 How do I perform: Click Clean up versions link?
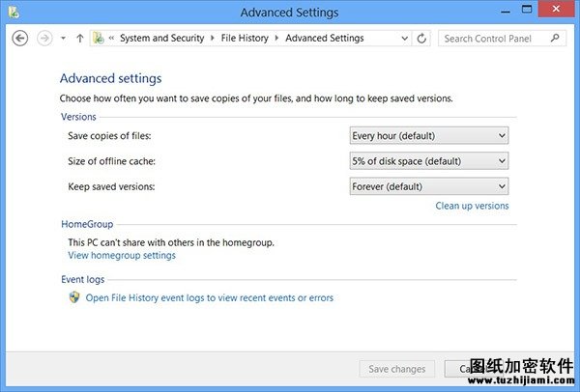click(472, 206)
